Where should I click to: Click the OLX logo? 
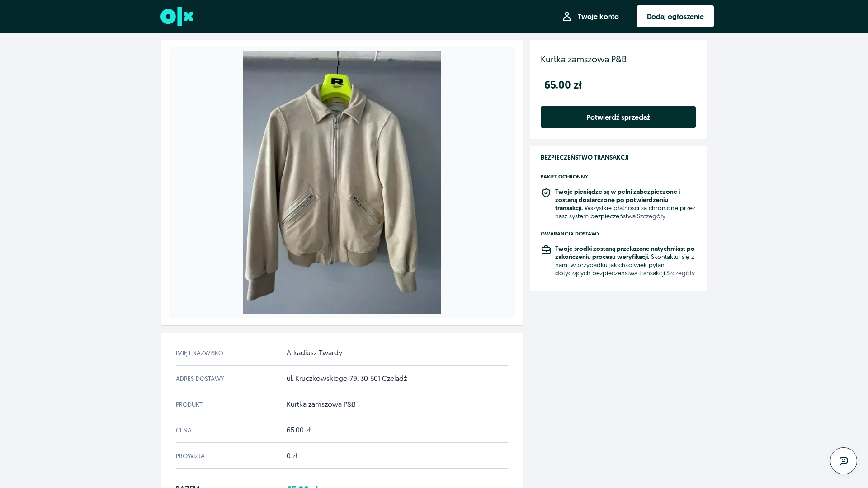[x=177, y=16]
